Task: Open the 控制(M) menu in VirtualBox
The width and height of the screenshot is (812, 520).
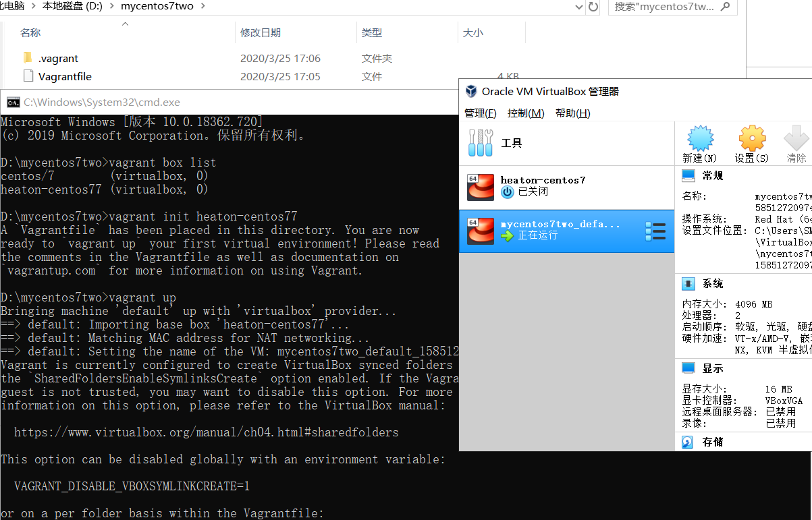Action: pyautogui.click(x=526, y=113)
